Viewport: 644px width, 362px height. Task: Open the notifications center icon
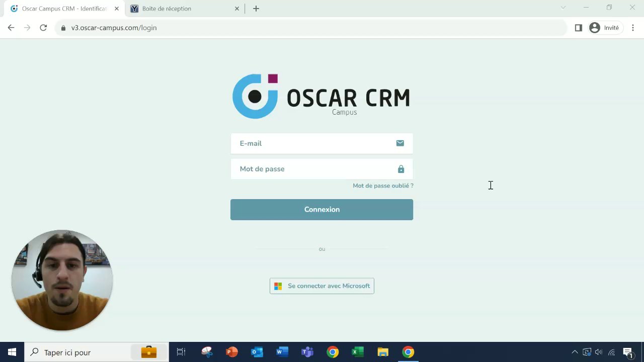(628, 353)
